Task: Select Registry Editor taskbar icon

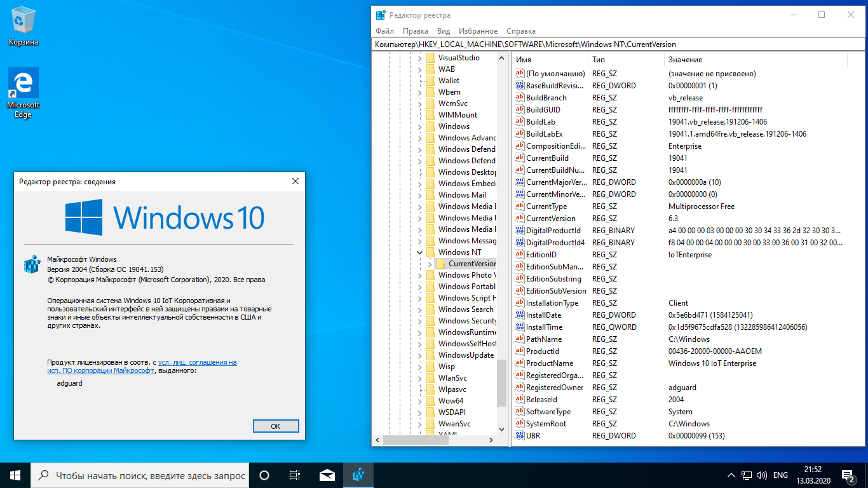Action: 359,475
